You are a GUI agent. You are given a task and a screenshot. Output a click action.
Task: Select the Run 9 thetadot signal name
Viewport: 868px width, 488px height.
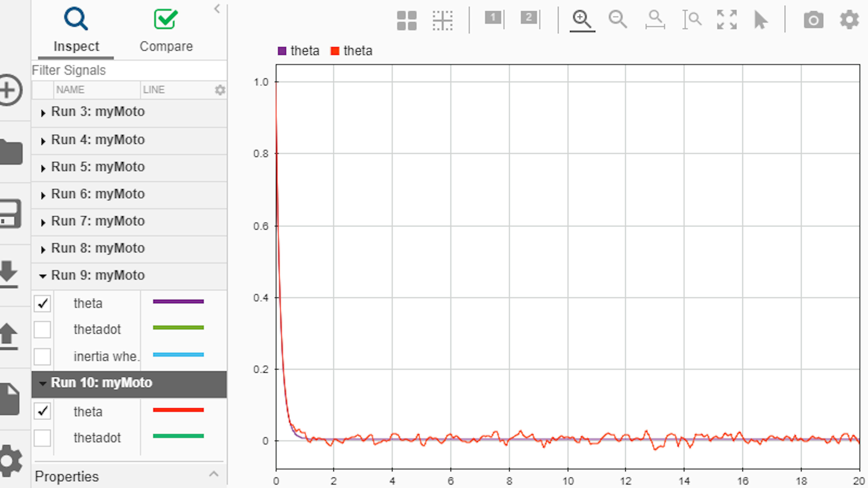click(x=97, y=329)
